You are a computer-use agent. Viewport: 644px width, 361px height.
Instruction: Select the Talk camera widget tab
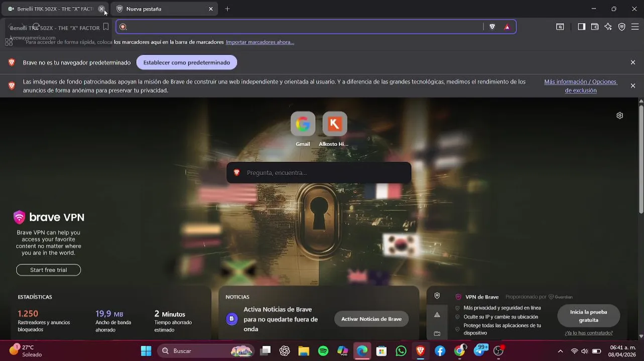pos(437,333)
